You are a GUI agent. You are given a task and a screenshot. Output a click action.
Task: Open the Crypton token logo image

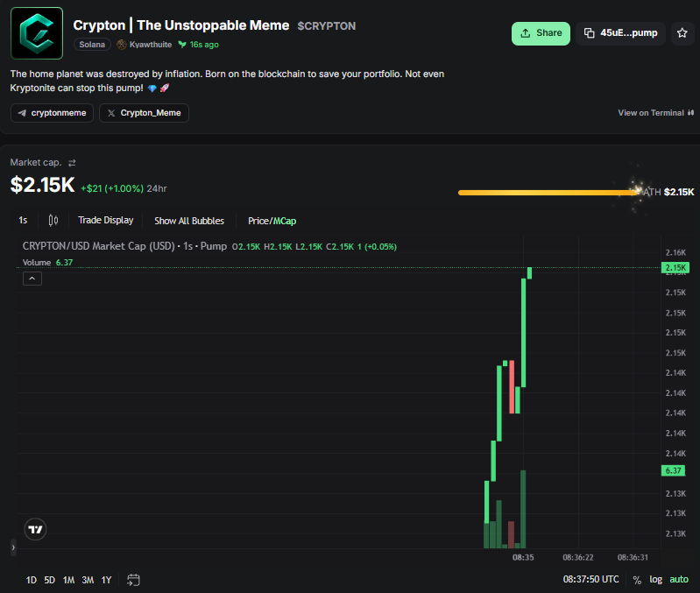[37, 33]
